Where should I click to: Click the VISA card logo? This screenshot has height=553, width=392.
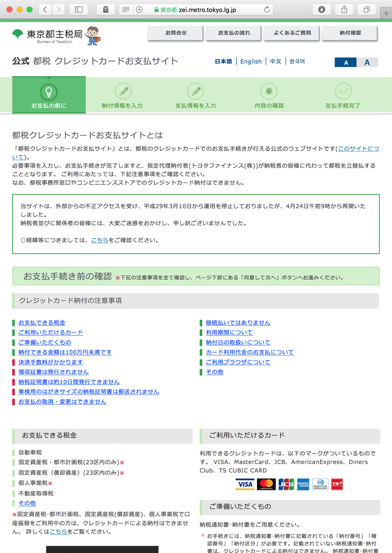[x=245, y=484]
